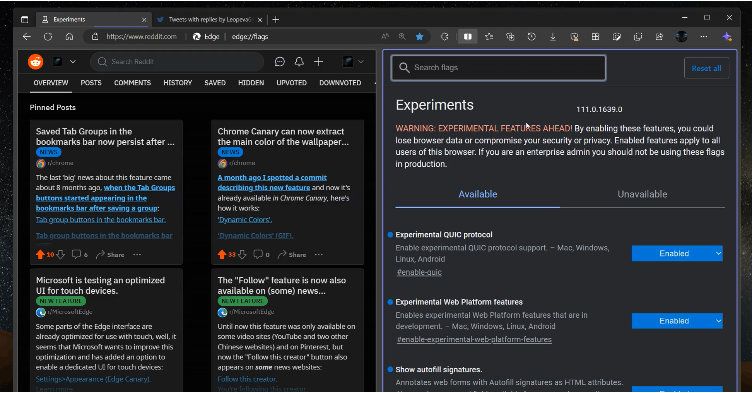Upvote the Chrome Canary post
This screenshot has width=752, height=393.
pyautogui.click(x=222, y=255)
